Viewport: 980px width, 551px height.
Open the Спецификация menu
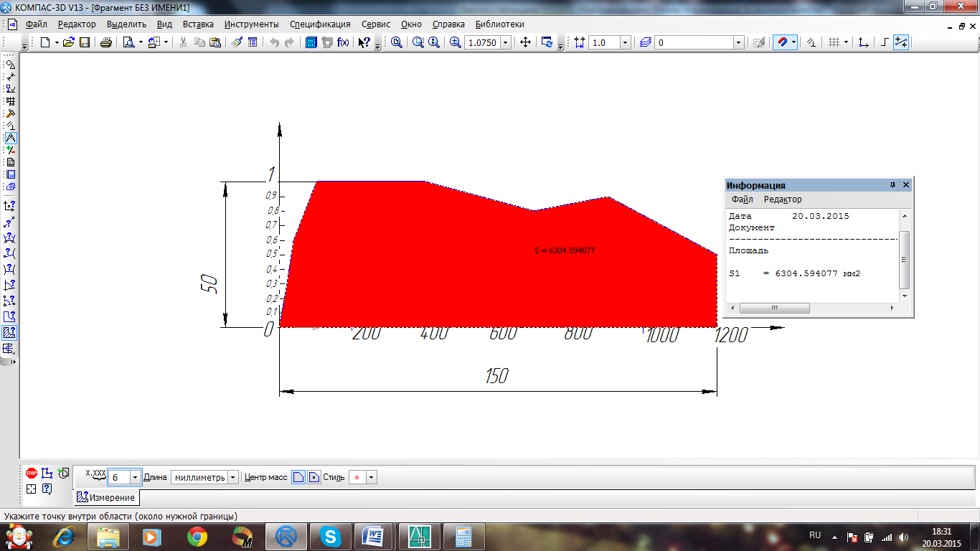point(320,24)
